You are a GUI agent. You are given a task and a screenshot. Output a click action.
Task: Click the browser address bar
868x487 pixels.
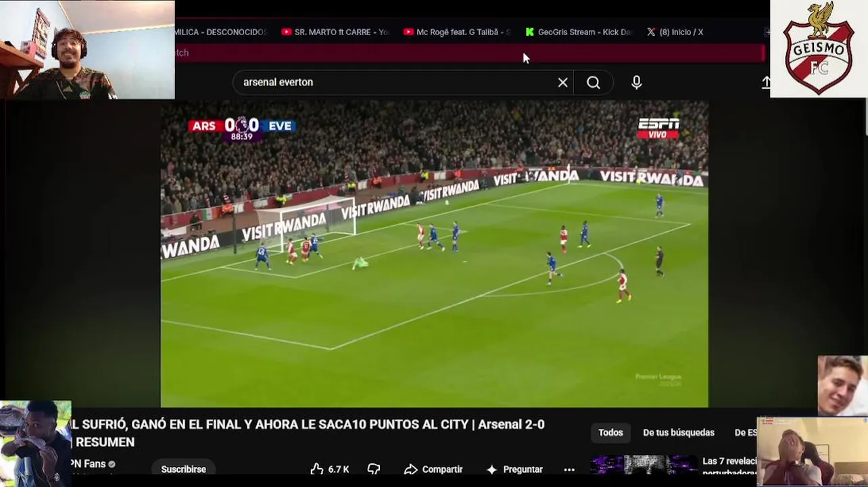(x=469, y=53)
